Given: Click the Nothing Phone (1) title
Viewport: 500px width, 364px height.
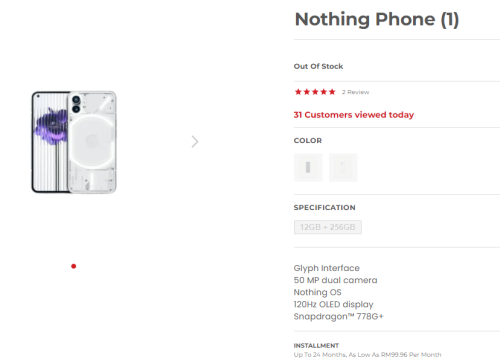Looking at the screenshot, I should tap(377, 19).
